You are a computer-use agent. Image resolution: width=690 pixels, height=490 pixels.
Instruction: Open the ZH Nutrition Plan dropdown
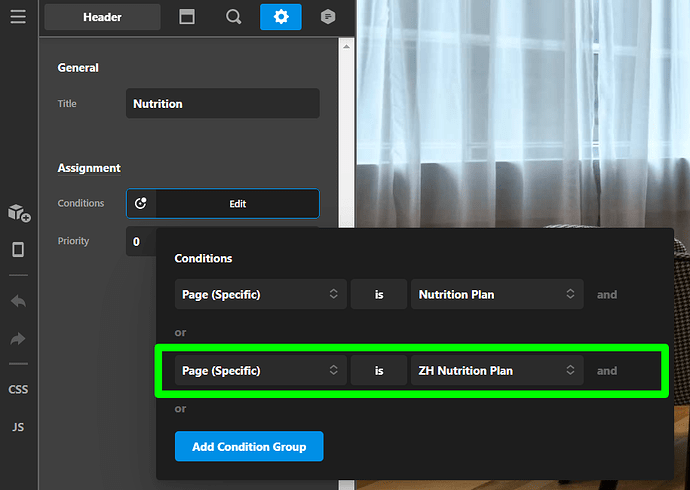497,371
